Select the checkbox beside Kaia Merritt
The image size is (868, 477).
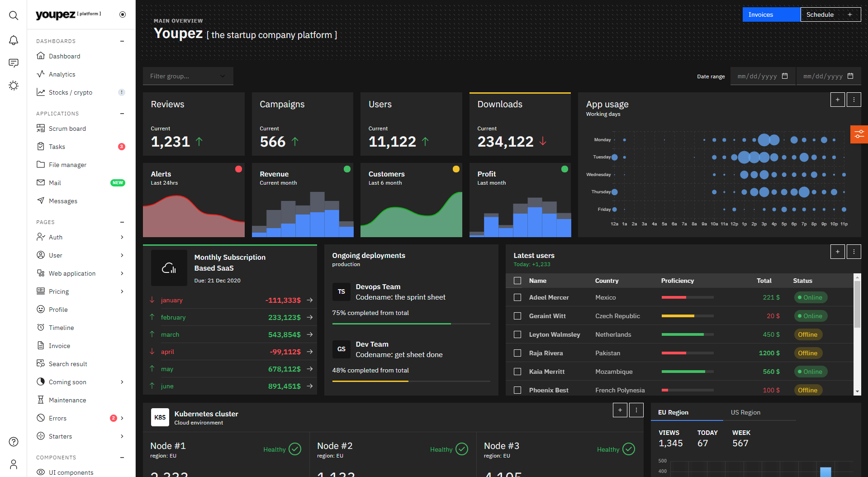click(x=517, y=372)
